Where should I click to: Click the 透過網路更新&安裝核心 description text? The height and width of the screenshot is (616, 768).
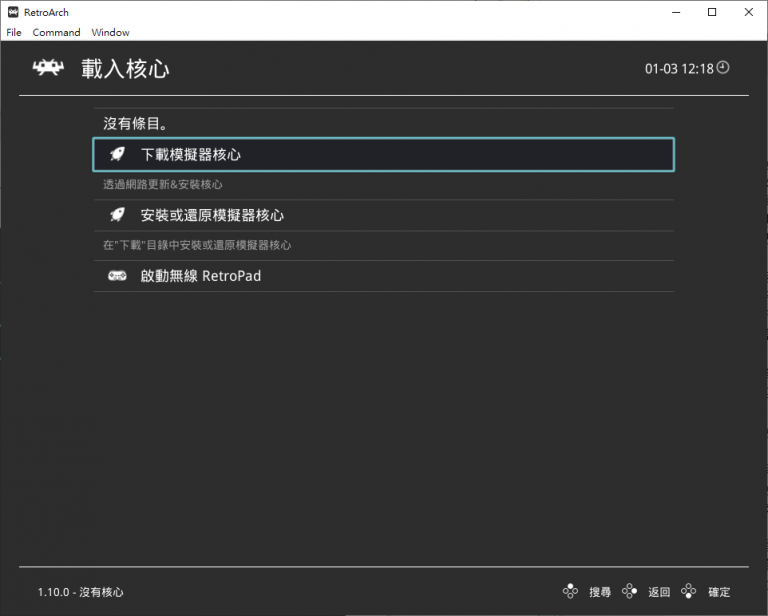click(163, 185)
